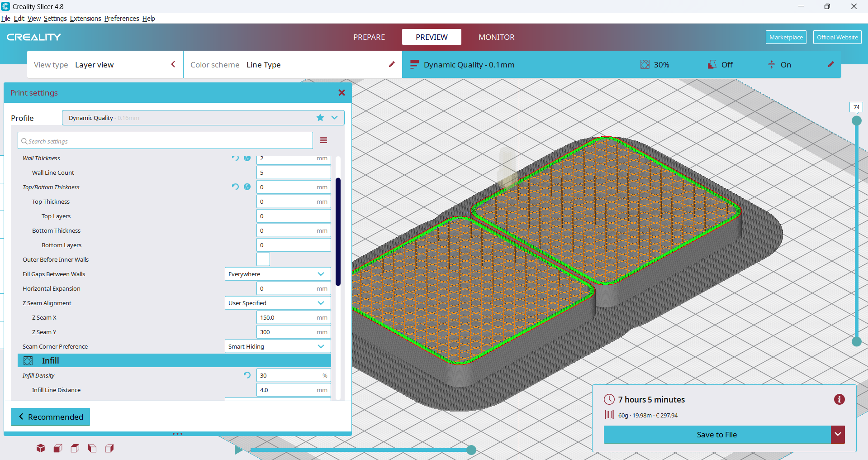The image size is (868, 460).
Task: Open the Extensions menu
Action: [x=85, y=19]
